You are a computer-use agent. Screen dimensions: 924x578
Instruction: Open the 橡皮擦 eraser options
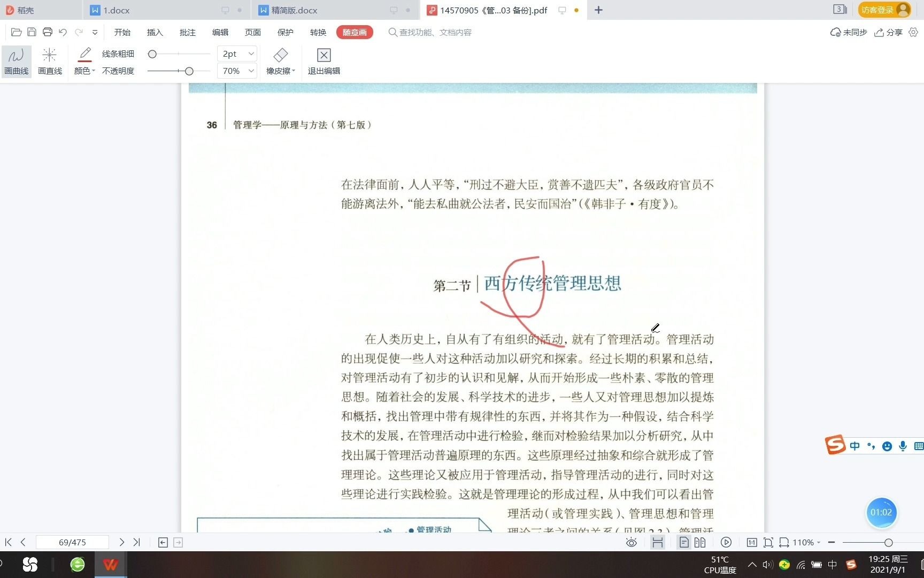tap(281, 62)
